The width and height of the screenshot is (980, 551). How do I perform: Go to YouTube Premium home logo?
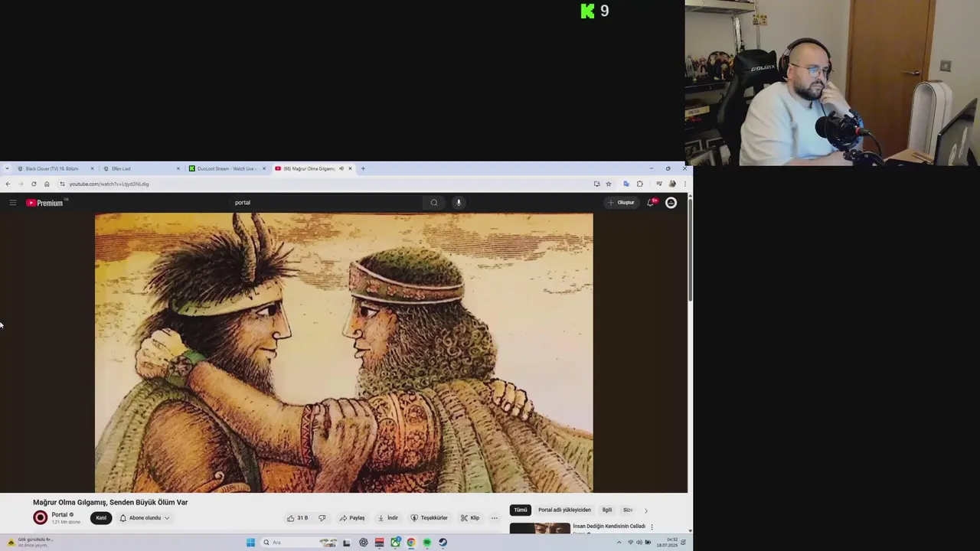[x=46, y=203]
